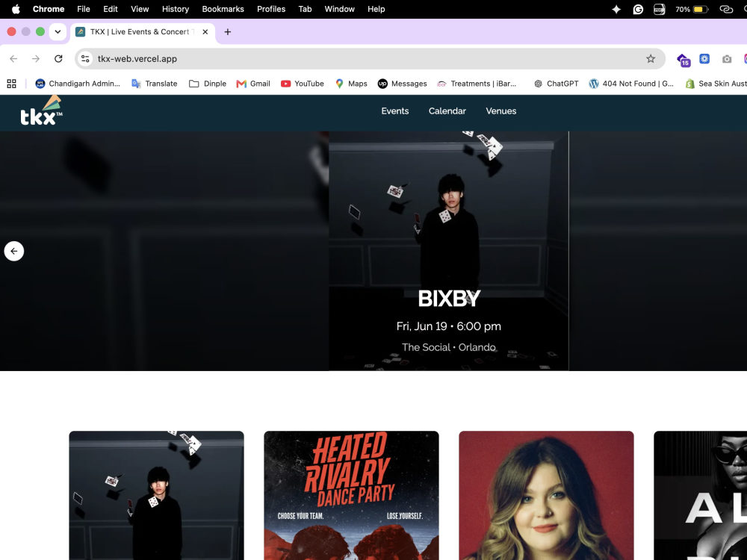
Task: Open the extension with the 15 badge
Action: click(x=684, y=60)
